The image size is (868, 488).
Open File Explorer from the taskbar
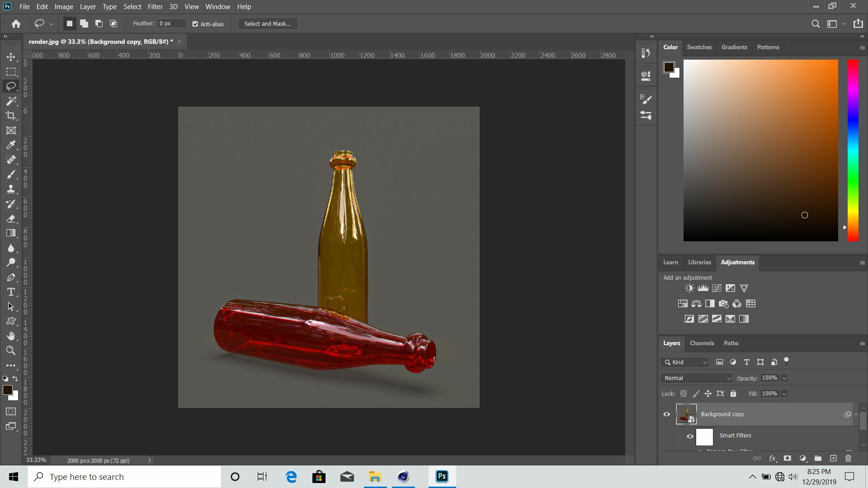(x=375, y=477)
